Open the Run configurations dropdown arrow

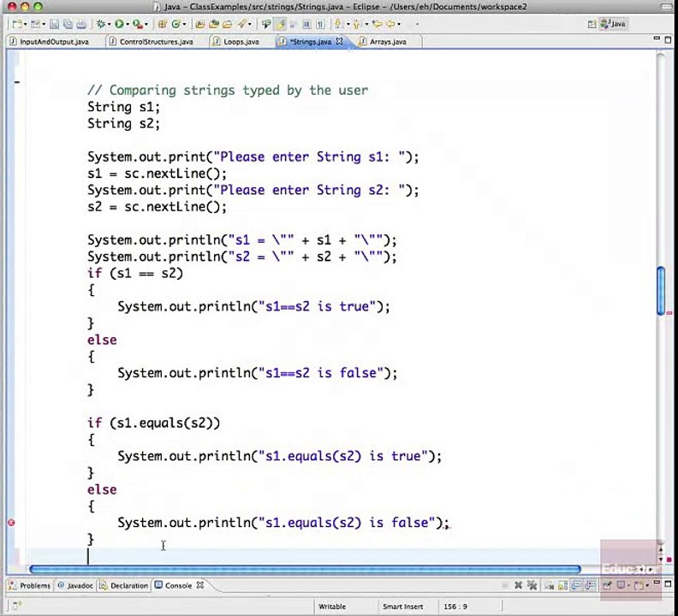(127, 24)
